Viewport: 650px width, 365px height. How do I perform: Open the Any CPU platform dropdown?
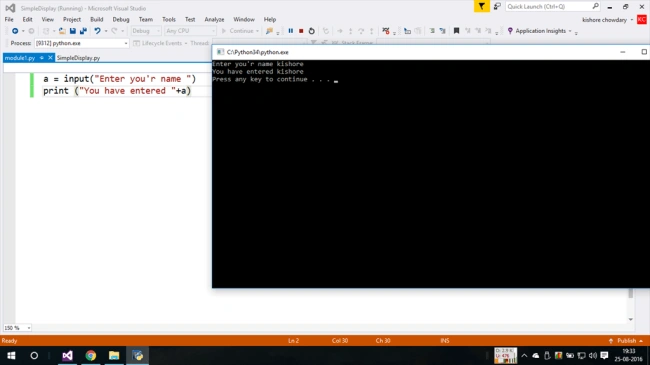[x=190, y=31]
